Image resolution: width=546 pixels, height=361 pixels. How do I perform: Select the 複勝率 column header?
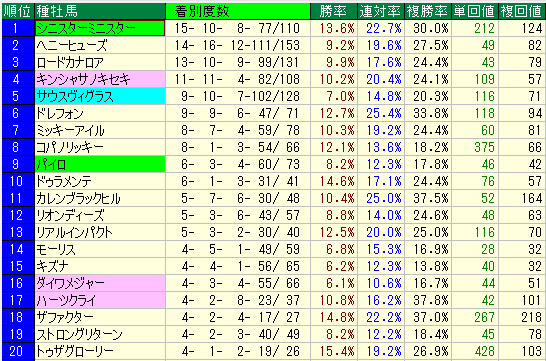click(428, 11)
